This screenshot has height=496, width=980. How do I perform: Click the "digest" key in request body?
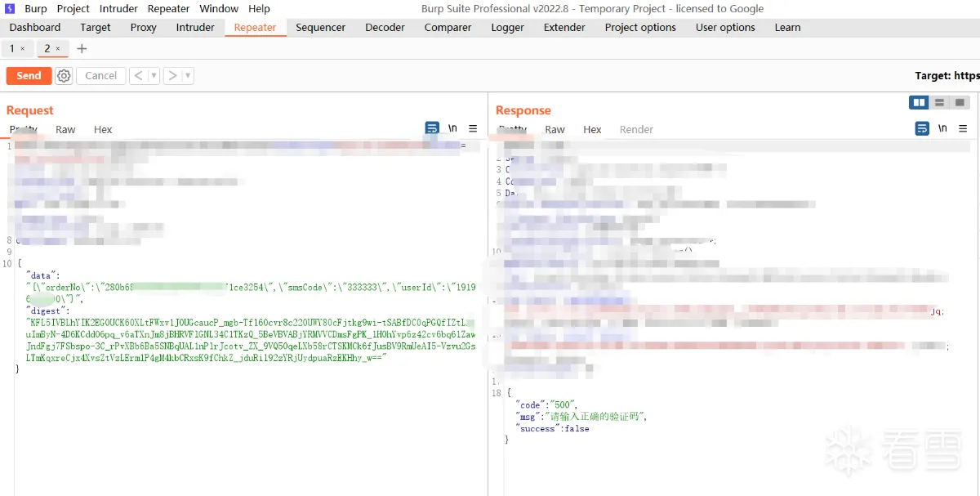(x=48, y=311)
